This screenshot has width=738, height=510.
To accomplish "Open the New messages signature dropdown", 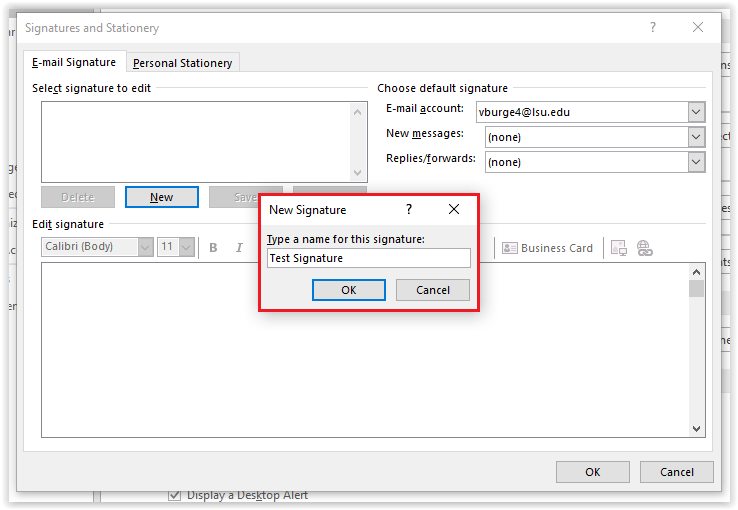I will pos(696,137).
